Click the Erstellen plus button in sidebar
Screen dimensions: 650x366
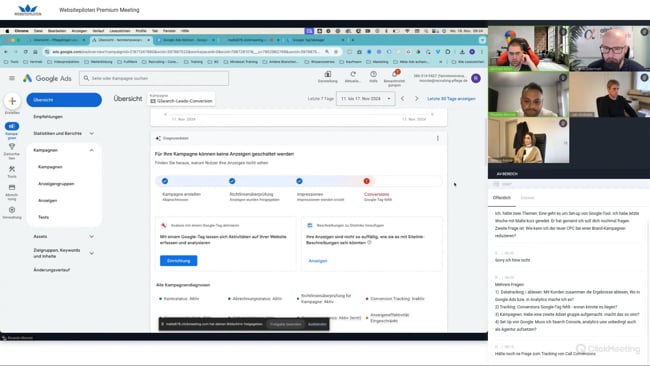point(12,101)
